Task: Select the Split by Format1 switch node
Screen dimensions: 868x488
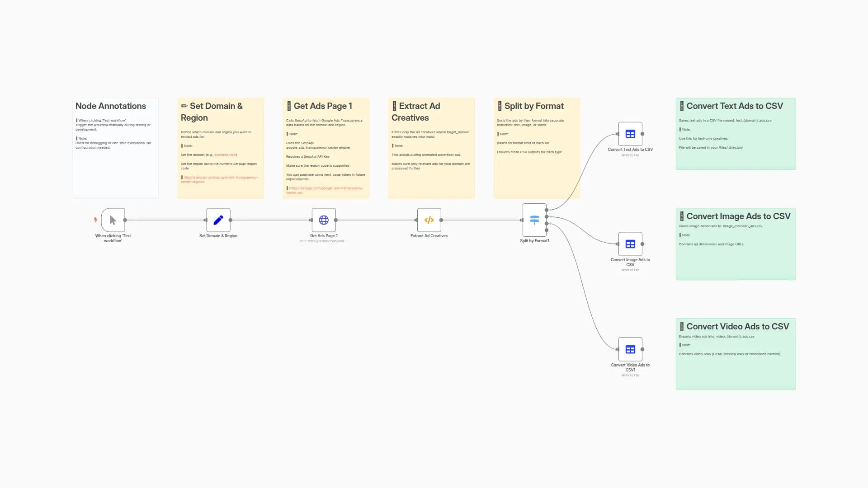Action: (534, 220)
